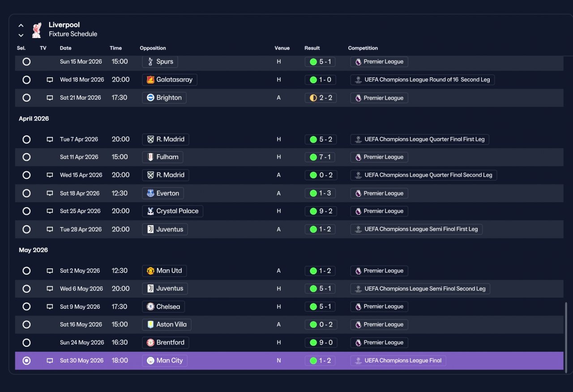The width and height of the screenshot is (573, 392).
Task: Click Premier League logo on Fulham row
Action: point(358,157)
